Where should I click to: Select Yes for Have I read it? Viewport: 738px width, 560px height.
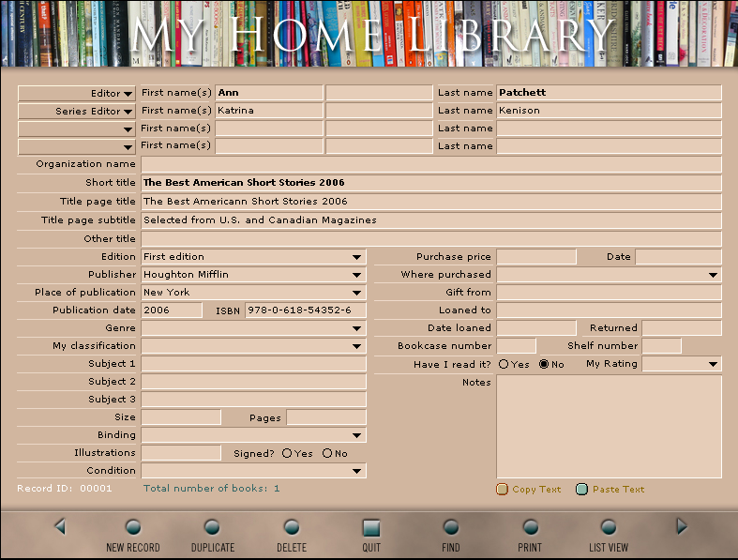(504, 364)
